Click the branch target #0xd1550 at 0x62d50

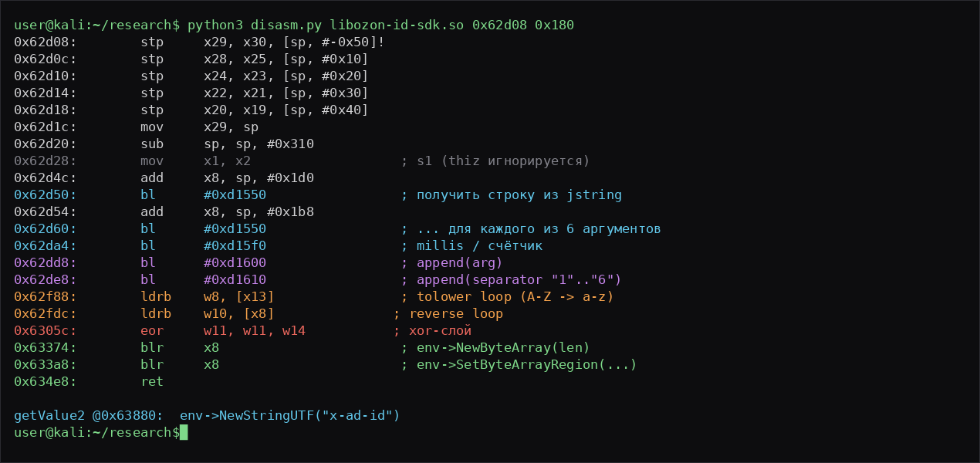coord(235,194)
